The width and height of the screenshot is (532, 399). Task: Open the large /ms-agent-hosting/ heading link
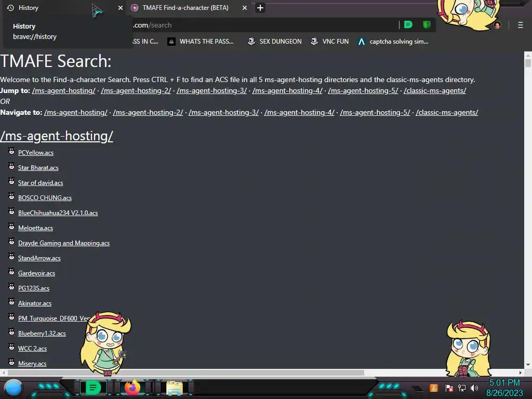tap(57, 136)
